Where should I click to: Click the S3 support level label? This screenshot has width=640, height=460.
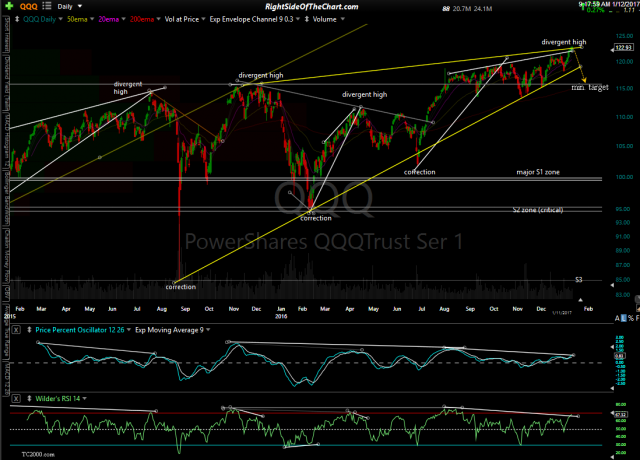[578, 280]
